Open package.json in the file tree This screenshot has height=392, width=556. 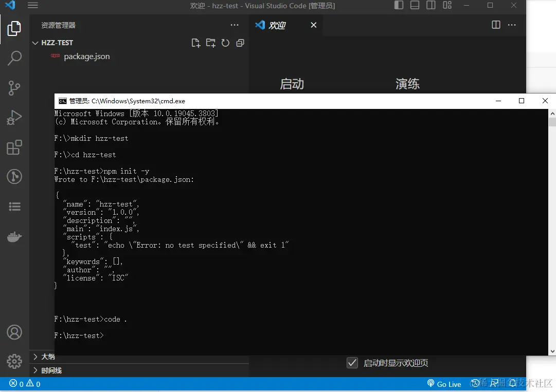86,57
